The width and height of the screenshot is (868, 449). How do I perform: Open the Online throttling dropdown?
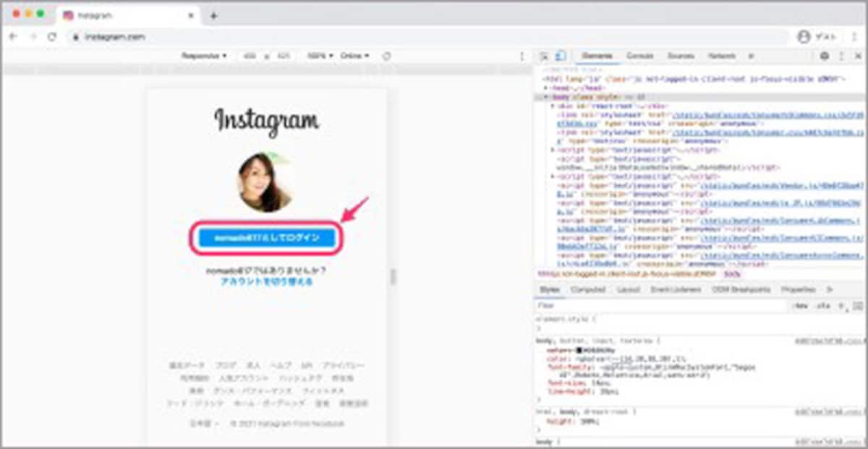354,56
